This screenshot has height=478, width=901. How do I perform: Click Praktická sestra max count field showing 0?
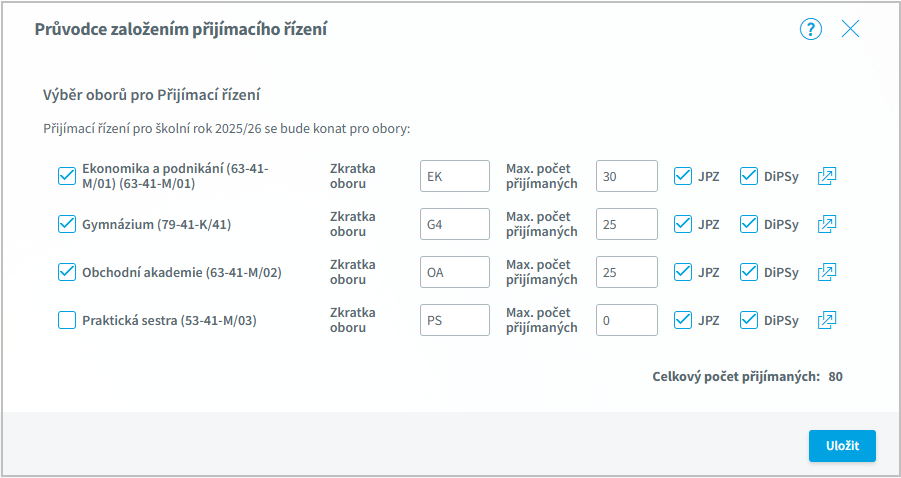pyautogui.click(x=627, y=320)
